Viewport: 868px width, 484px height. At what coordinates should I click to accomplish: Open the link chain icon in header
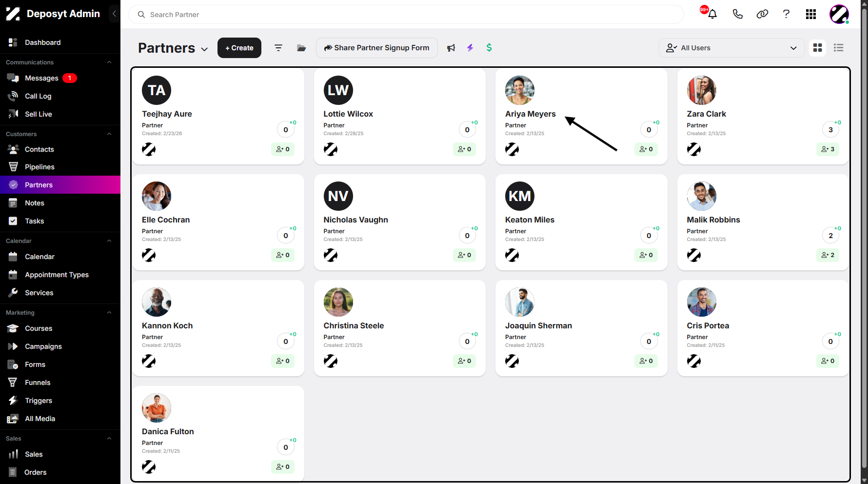(x=762, y=14)
